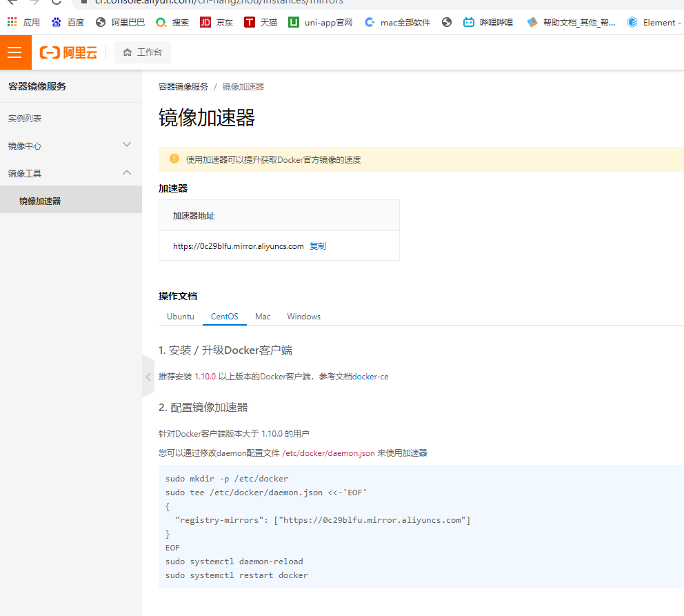Screen dimensions: 684x616
Task: Click the sudo systemctl restart docker line
Action: 237,575
